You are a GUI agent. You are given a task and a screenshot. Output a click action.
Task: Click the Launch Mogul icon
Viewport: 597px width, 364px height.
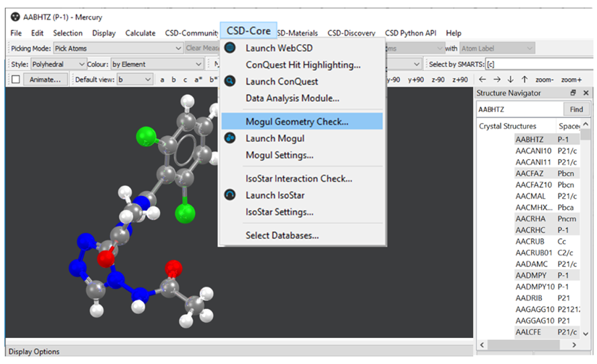[x=230, y=138]
